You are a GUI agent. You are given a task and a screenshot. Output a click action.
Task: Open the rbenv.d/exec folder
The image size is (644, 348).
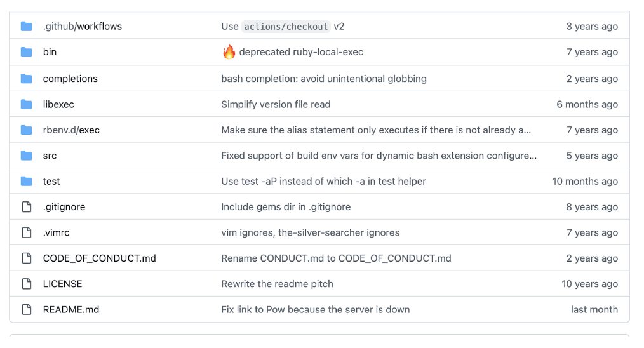tap(71, 130)
